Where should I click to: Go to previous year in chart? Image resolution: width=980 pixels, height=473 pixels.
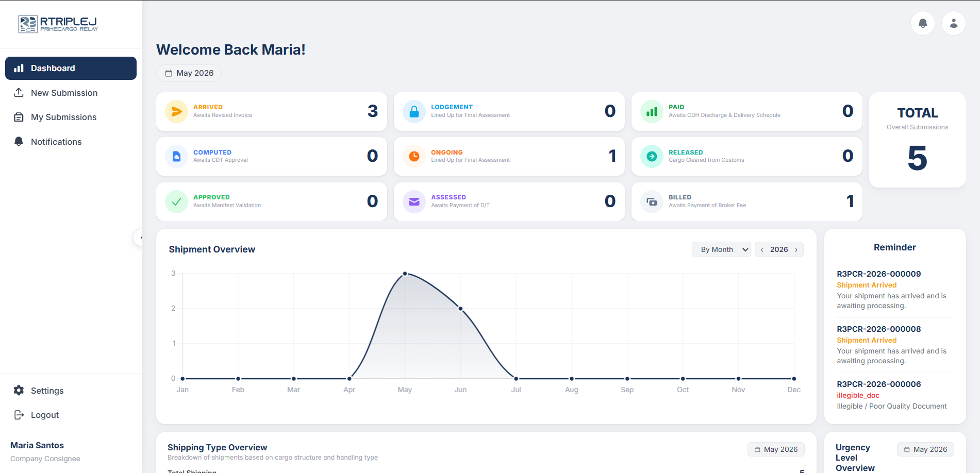pos(762,249)
